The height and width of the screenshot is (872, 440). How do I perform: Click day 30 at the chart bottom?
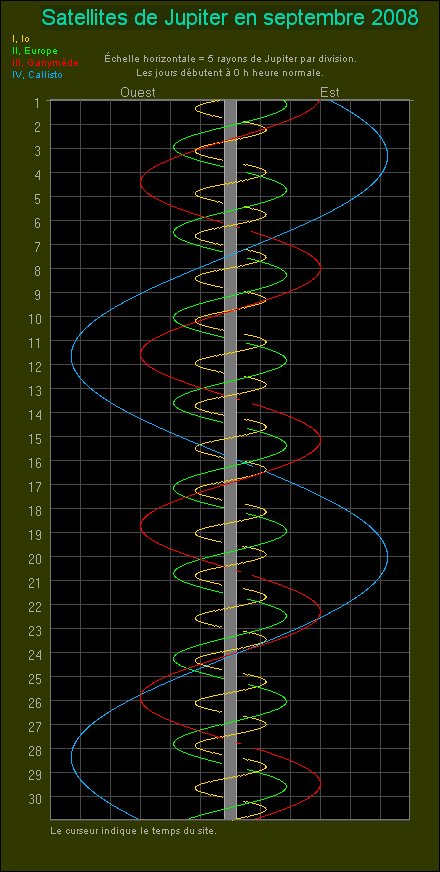click(34, 798)
